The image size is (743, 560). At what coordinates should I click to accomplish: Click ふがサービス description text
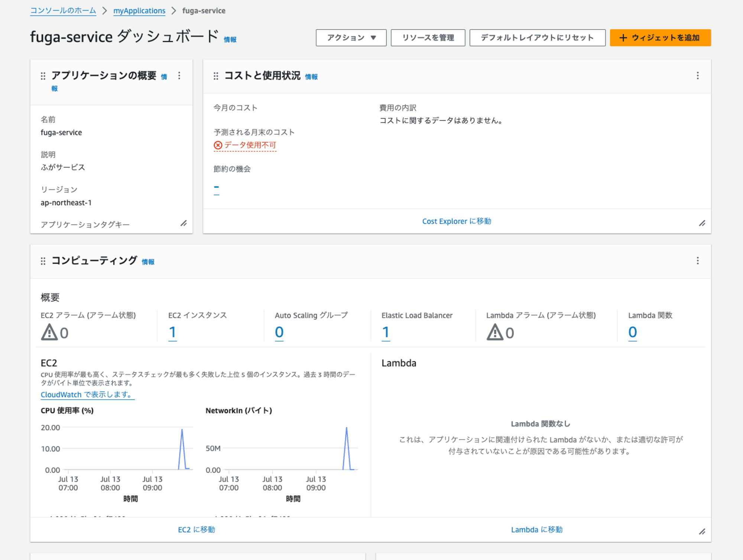tap(63, 167)
